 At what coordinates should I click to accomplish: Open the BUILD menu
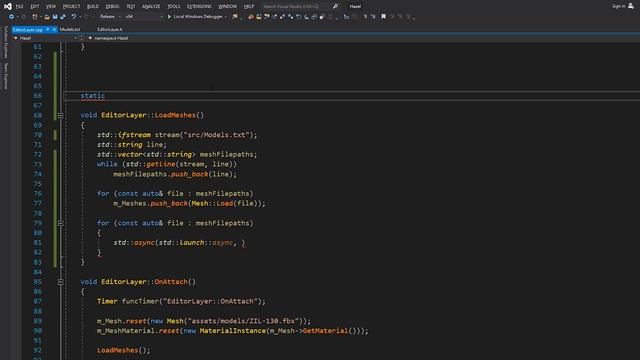(93, 7)
